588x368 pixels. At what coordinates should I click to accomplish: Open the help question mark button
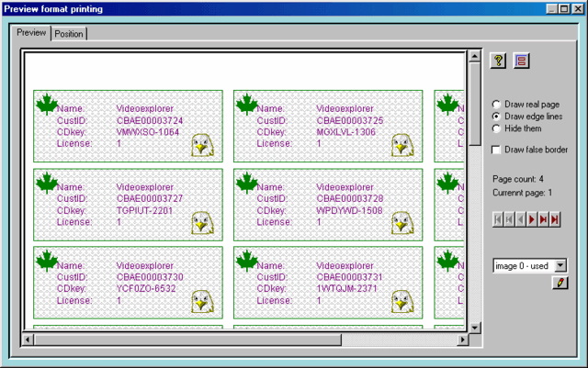[x=498, y=61]
